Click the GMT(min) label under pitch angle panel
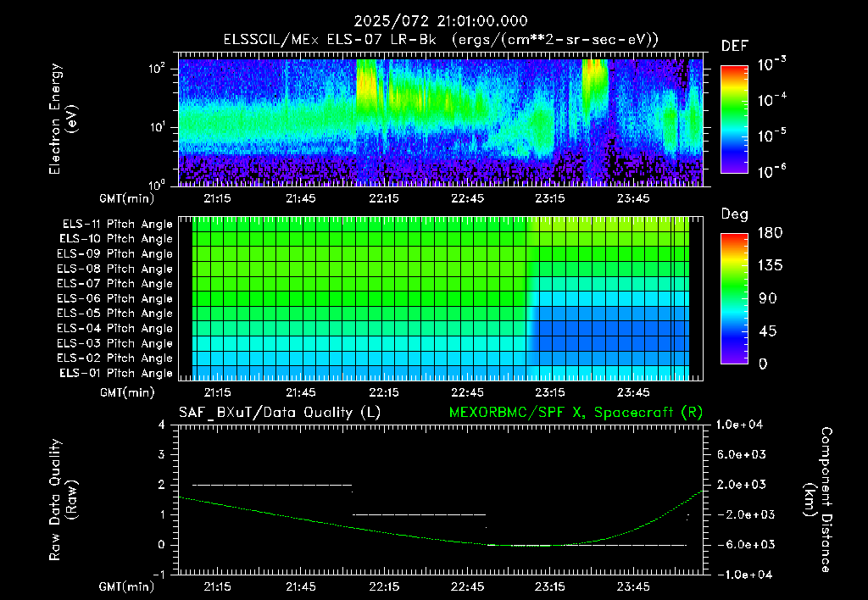 (x=127, y=392)
